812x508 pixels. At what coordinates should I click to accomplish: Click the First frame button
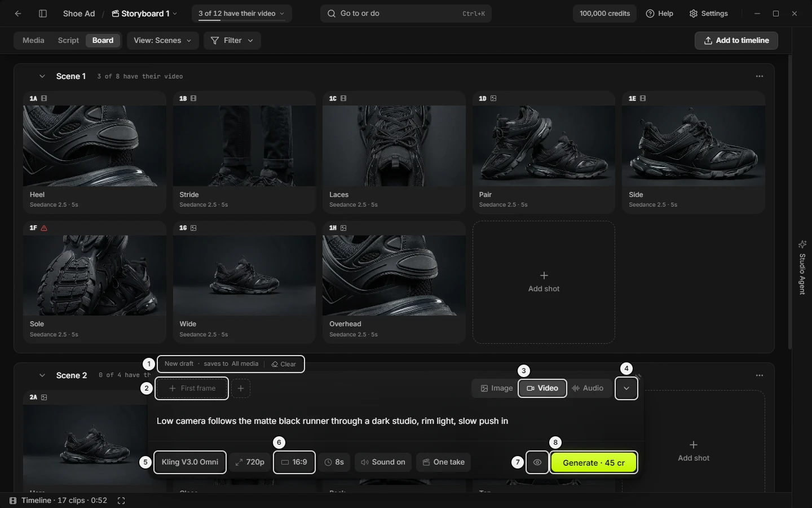[192, 388]
